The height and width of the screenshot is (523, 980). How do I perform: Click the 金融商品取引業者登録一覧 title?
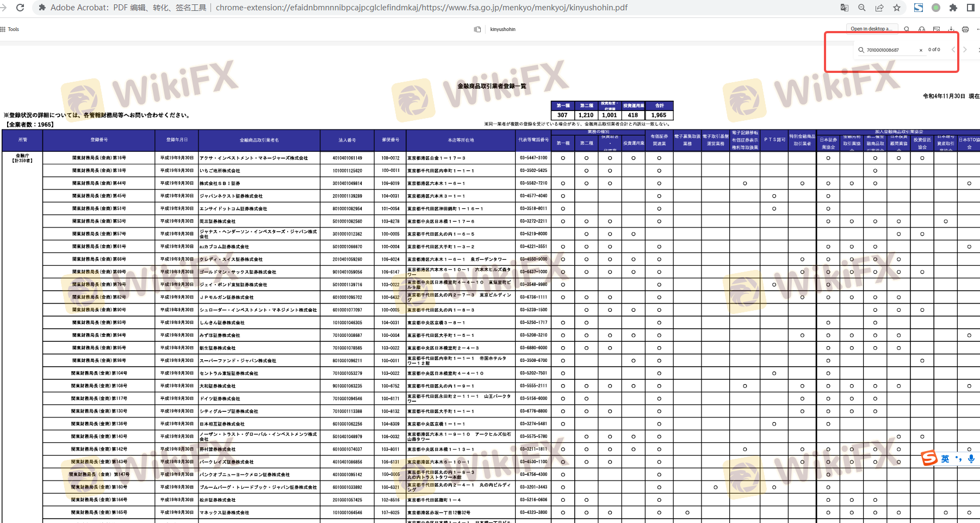492,86
